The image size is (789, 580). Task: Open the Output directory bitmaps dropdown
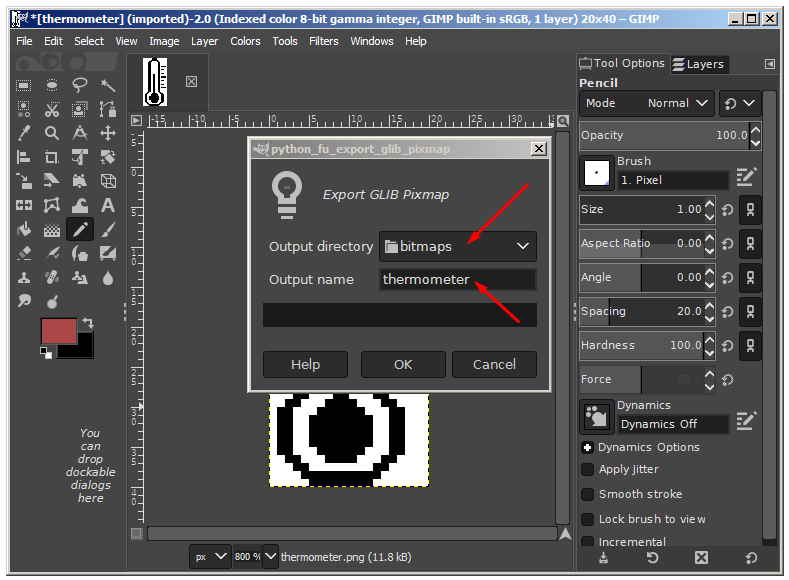pyautogui.click(x=458, y=246)
